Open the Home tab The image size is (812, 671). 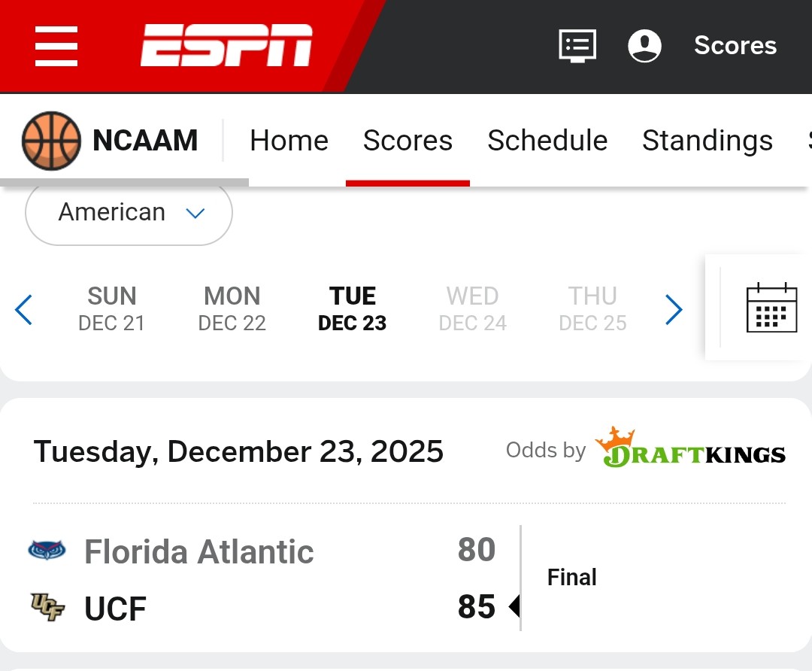[289, 141]
